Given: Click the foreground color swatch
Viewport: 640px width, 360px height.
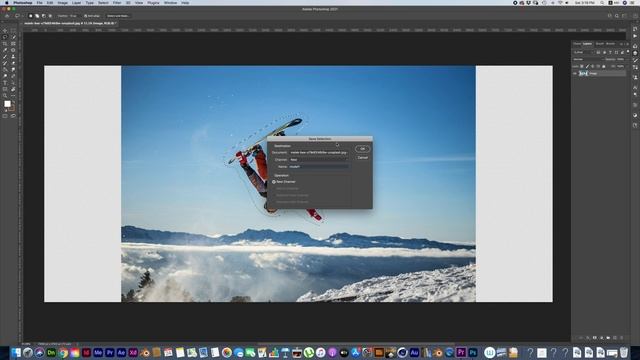Looking at the screenshot, I should [x=7, y=104].
